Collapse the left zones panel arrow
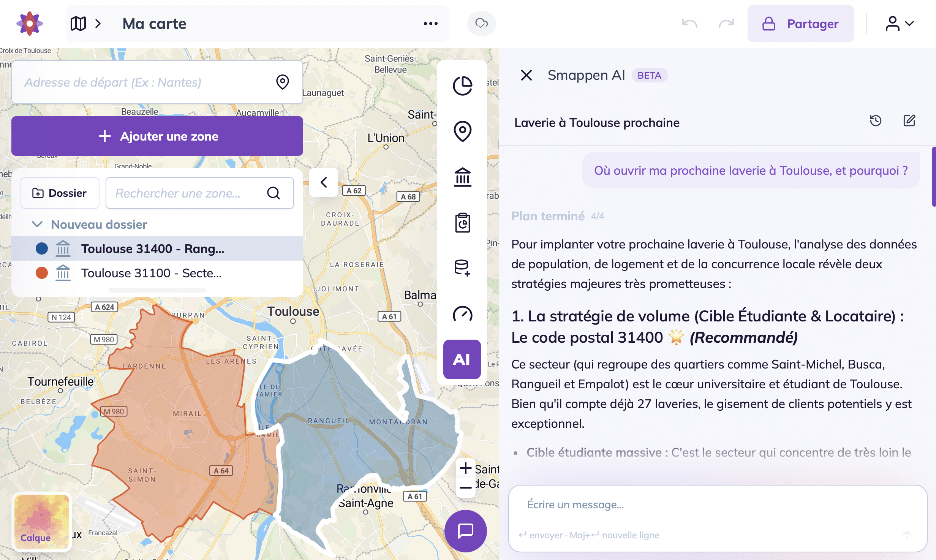 pos(324,182)
